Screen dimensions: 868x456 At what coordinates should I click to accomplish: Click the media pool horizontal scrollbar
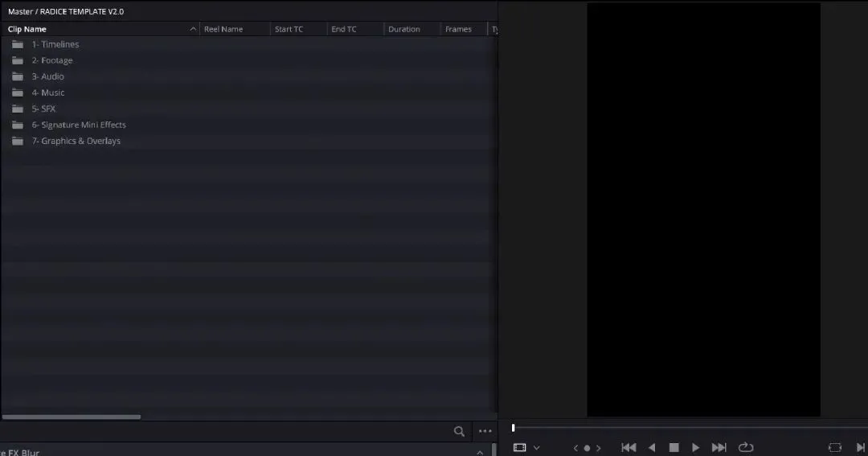(x=72, y=417)
